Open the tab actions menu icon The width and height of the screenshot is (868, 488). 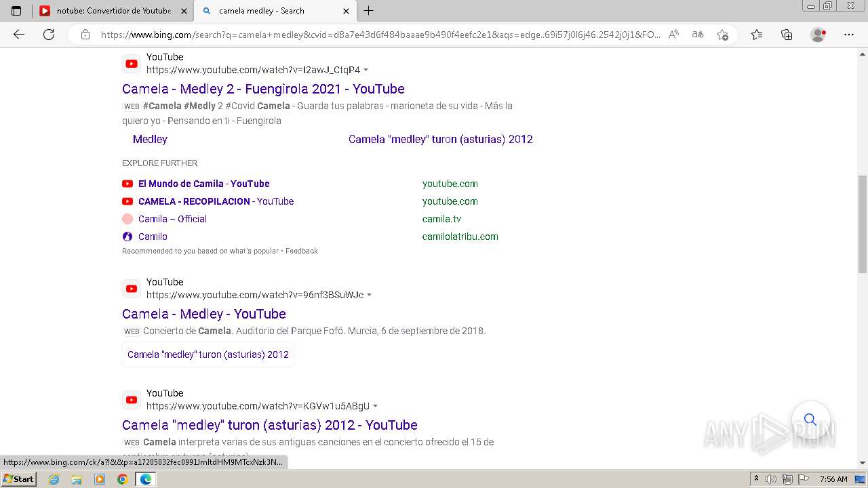[x=16, y=11]
